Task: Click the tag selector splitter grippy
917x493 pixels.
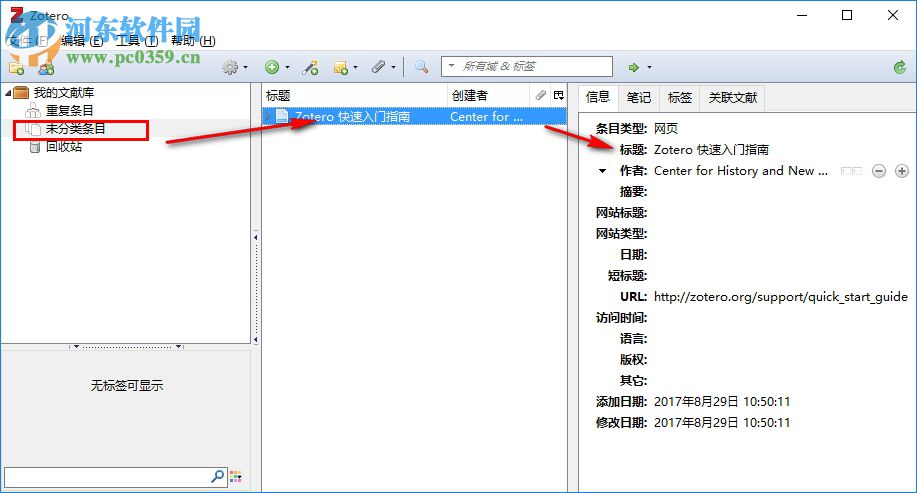Action: pyautogui.click(x=127, y=347)
